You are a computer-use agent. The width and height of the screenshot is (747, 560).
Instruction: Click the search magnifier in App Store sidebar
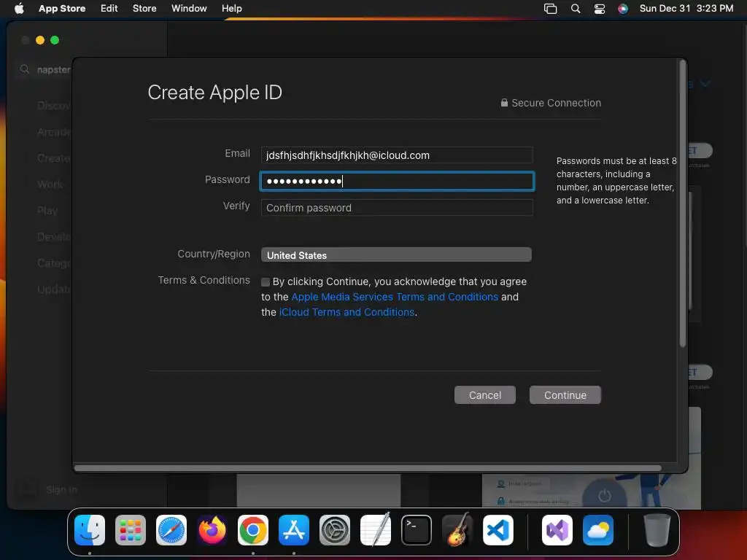coord(25,69)
